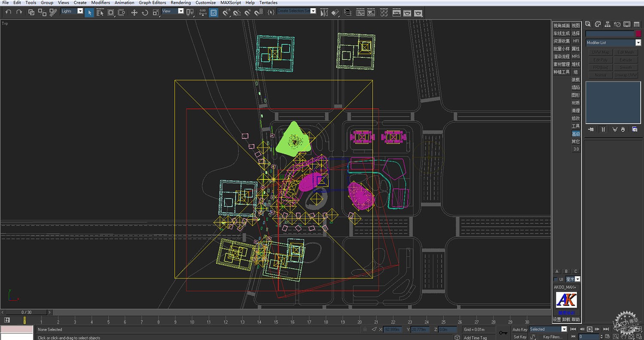Toggle the Spinner Snap button
This screenshot has width=644, height=340.
(258, 12)
